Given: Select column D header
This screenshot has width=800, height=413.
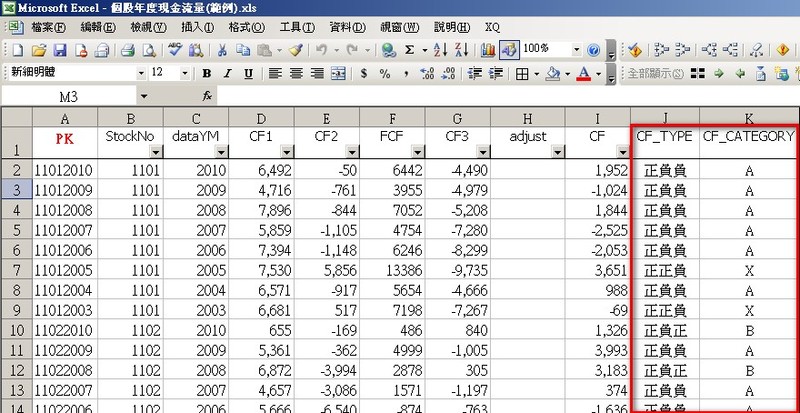Looking at the screenshot, I should (261, 119).
